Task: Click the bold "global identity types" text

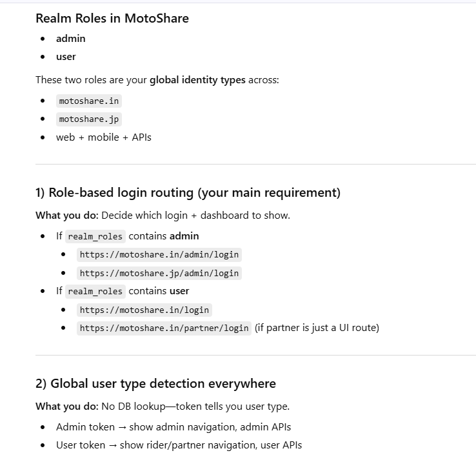Action: [x=197, y=80]
